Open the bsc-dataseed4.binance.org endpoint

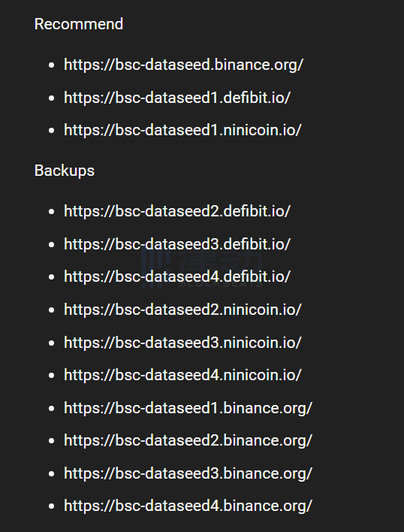[x=188, y=506]
